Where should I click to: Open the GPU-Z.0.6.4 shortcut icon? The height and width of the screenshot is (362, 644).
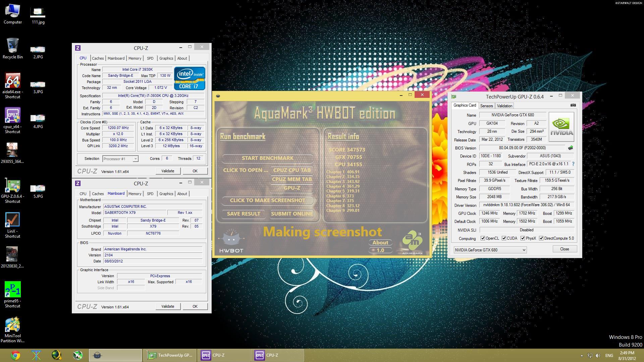[x=13, y=190]
